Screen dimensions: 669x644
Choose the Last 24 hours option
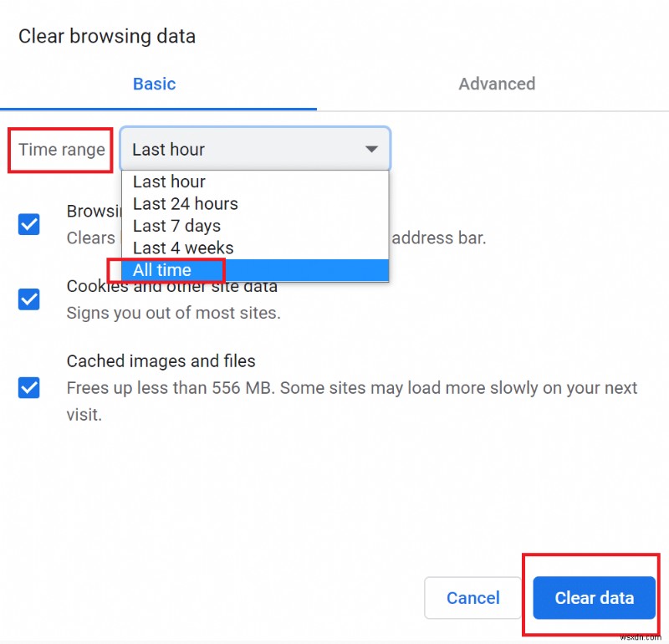186,203
